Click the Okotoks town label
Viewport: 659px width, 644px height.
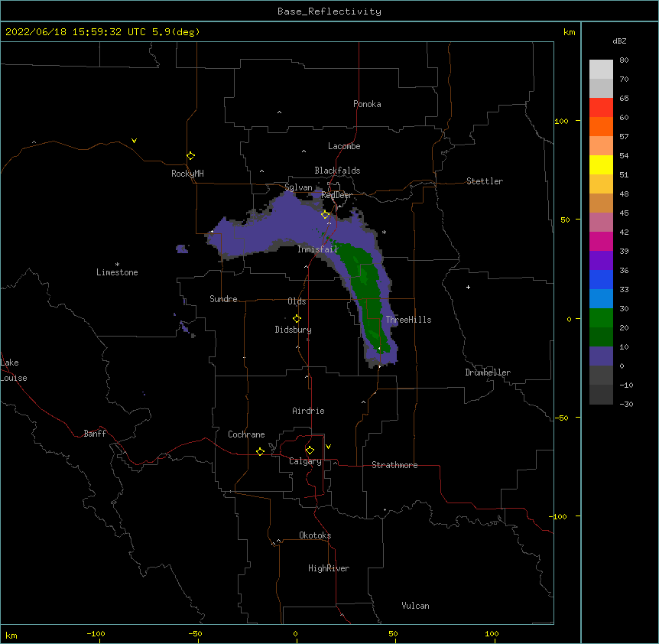point(315,535)
